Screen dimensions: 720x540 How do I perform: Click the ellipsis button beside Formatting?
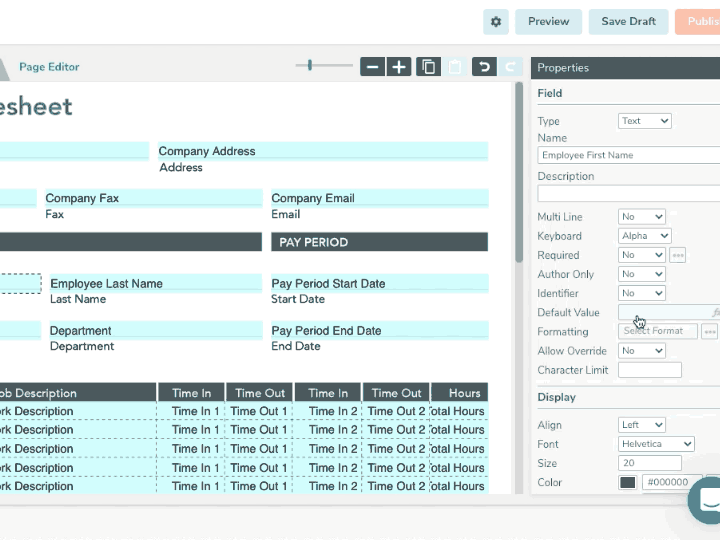(x=709, y=332)
